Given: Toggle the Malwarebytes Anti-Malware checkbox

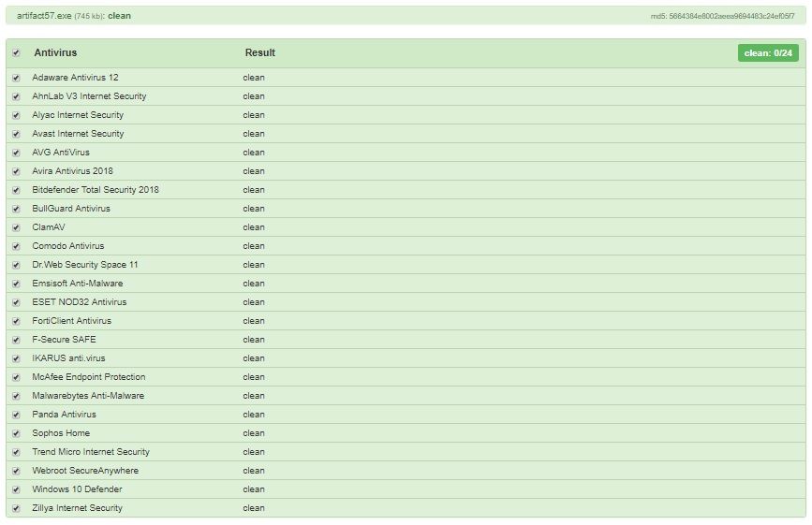Looking at the screenshot, I should point(16,396).
